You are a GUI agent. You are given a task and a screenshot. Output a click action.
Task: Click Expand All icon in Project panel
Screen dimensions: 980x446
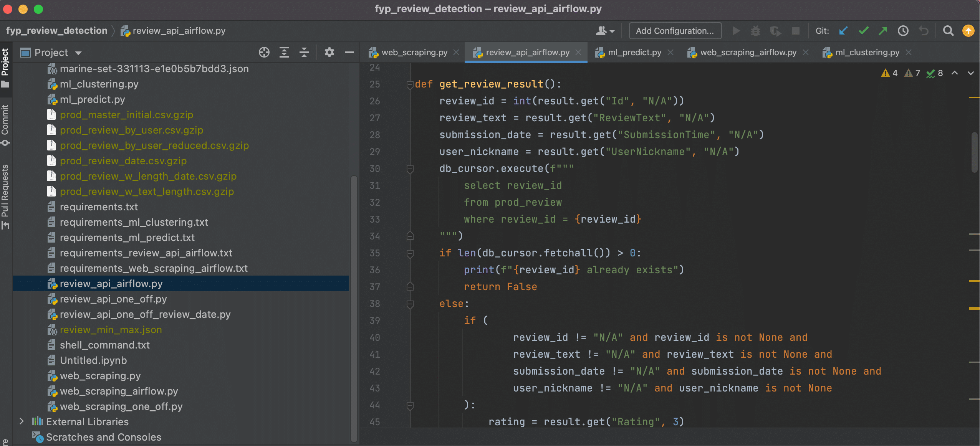pos(284,52)
